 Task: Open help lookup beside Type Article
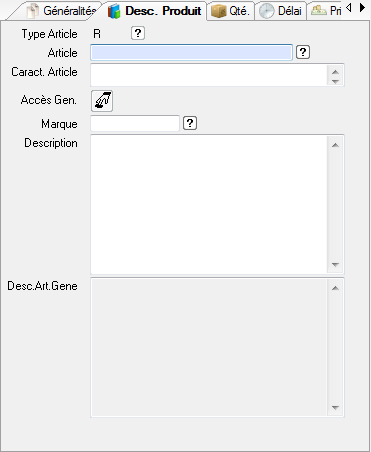point(138,33)
